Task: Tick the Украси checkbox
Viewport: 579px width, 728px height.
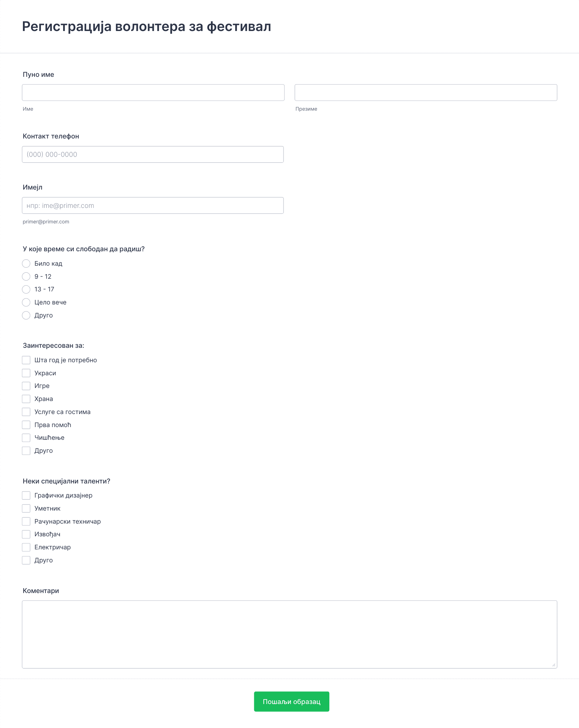Action: pos(26,373)
